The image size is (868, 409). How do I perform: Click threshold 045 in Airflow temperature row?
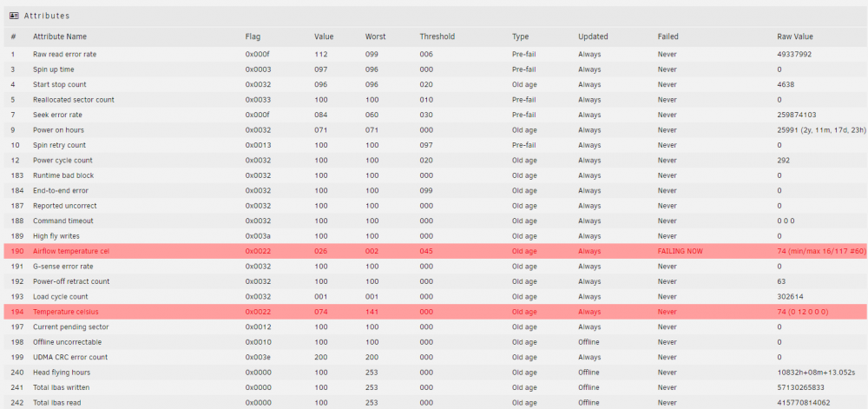point(426,251)
